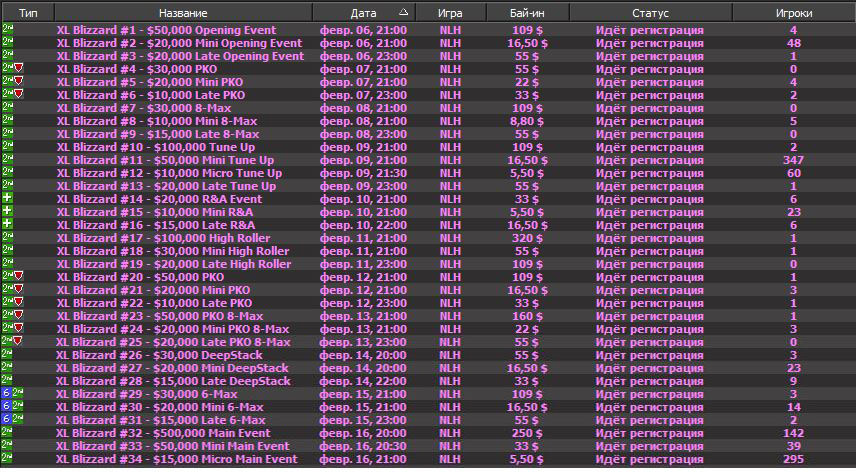Select XL Blizzard #17 $100,000 High Roller row
Viewport: 856px width, 472px height.
point(163,238)
